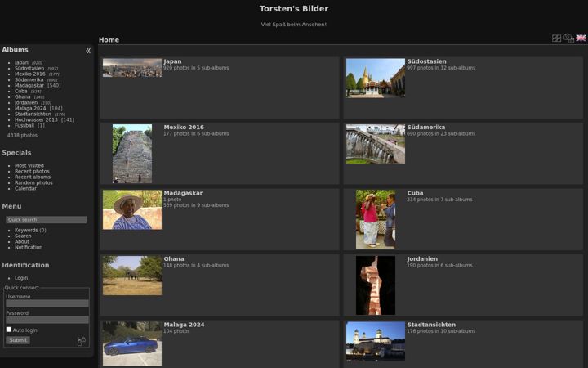Open Recent albums in Specials

pos(33,177)
